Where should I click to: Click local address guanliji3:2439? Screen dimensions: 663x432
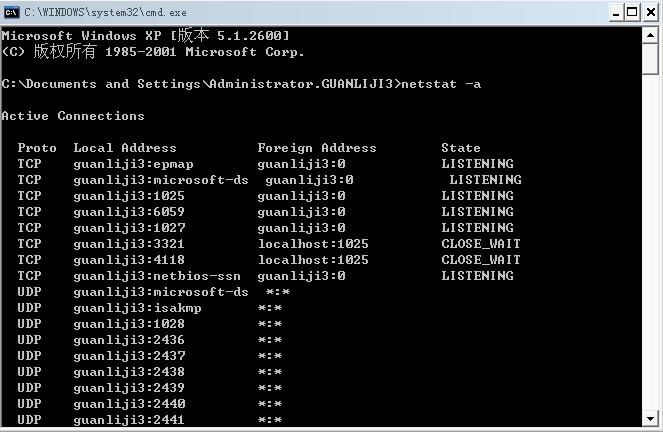tap(129, 388)
